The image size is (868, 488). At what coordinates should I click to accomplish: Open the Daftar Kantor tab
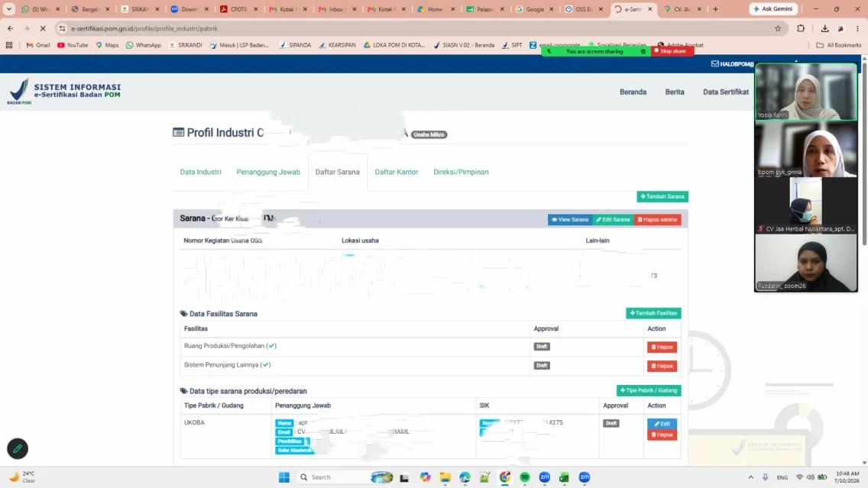click(x=397, y=172)
